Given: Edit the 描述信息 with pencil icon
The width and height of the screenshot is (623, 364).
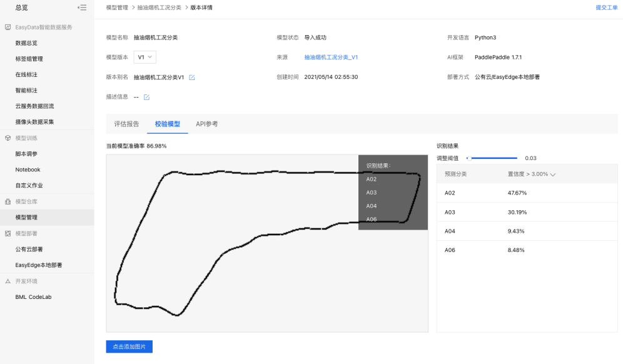Looking at the screenshot, I should coord(146,97).
